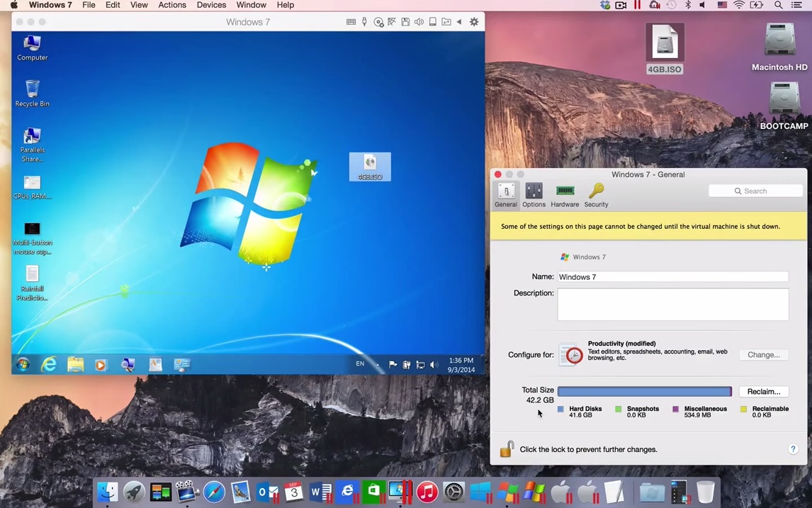812x508 pixels.
Task: Click the USB device icon in the Parallels title bar
Action: [x=365, y=22]
